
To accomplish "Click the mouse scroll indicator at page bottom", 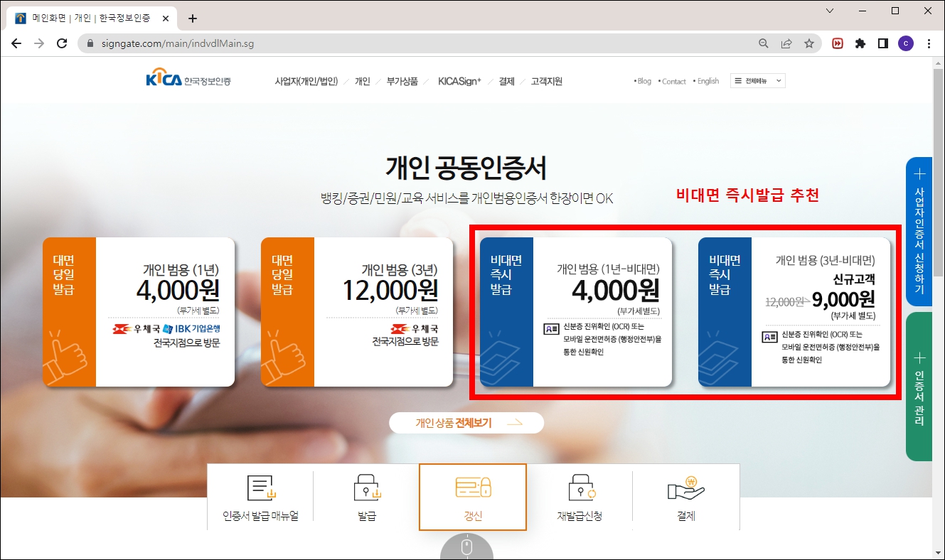I will click(467, 549).
